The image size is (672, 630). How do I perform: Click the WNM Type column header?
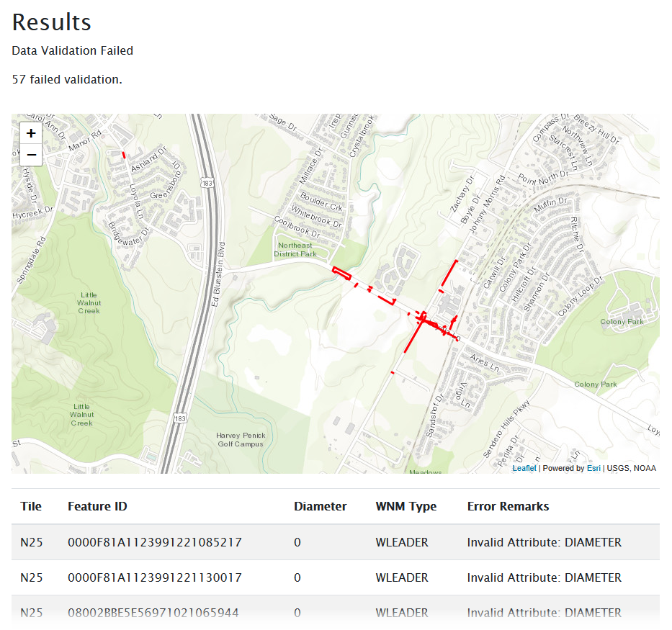pyautogui.click(x=406, y=506)
